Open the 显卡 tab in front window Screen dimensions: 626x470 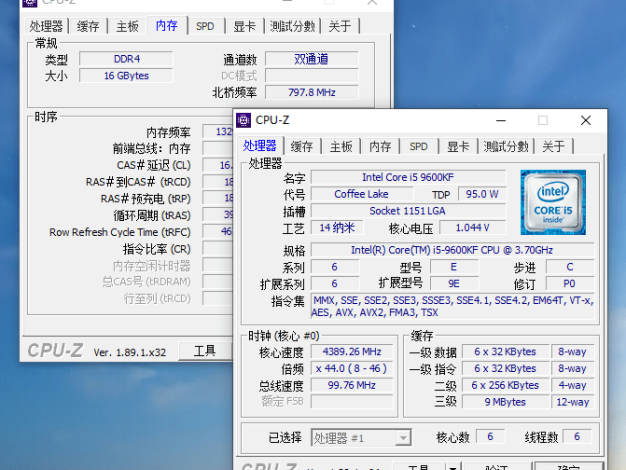(458, 147)
